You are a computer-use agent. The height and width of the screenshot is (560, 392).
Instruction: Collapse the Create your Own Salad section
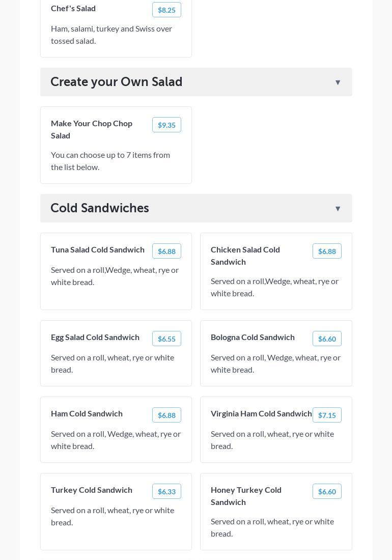coord(338,82)
